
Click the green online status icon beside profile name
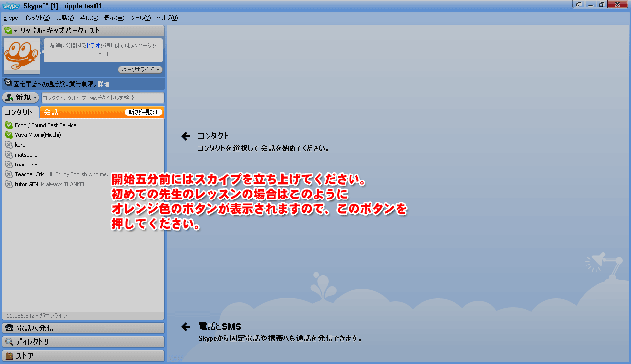pos(8,31)
